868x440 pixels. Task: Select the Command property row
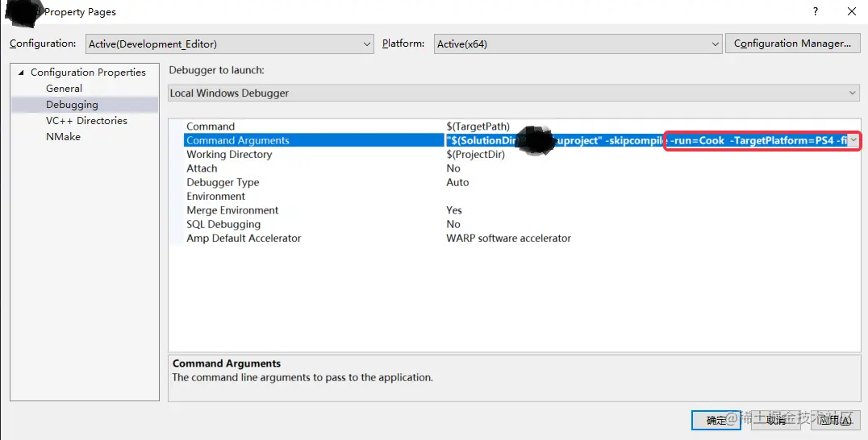tap(522, 127)
